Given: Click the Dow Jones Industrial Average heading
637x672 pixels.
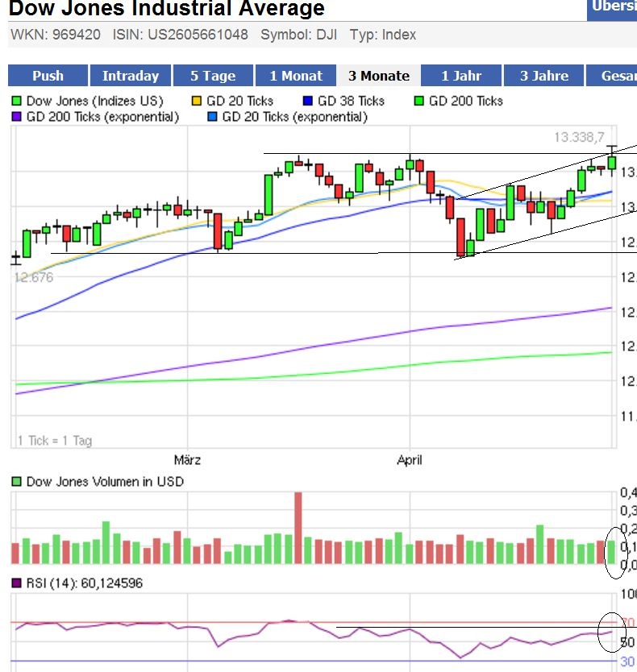Looking at the screenshot, I should tap(166, 8).
